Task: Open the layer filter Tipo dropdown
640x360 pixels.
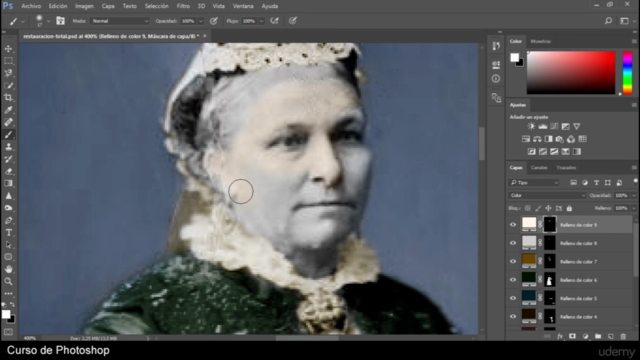Action: [x=534, y=182]
